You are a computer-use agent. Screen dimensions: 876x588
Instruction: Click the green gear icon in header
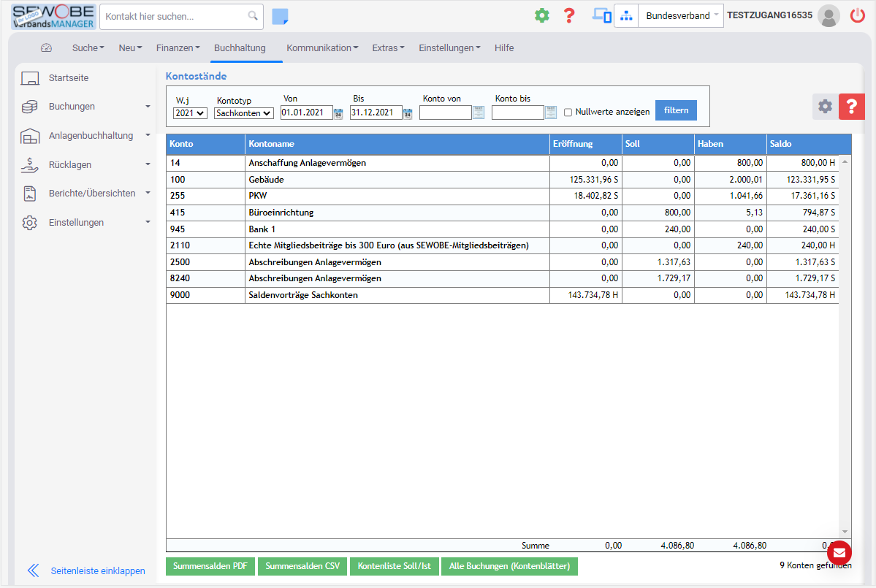pos(541,15)
